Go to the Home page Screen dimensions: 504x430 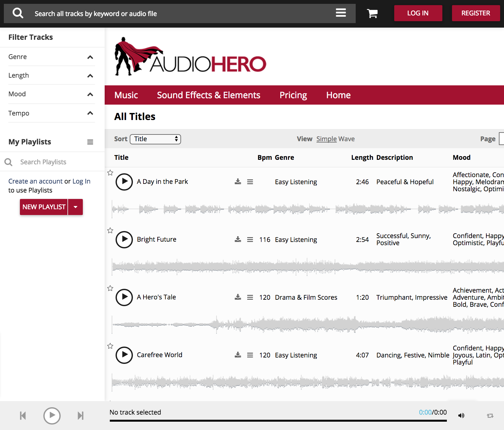[338, 95]
